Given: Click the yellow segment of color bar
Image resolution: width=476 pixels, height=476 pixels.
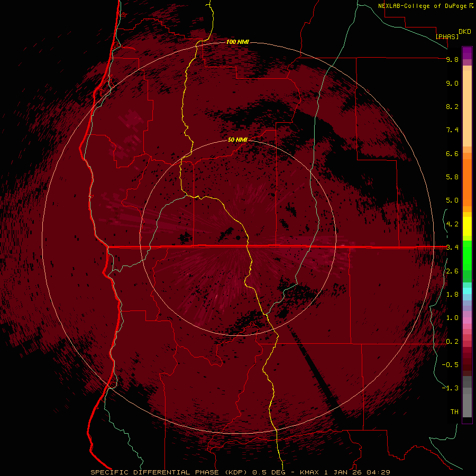Looking at the screenshot, I should click(x=467, y=226).
